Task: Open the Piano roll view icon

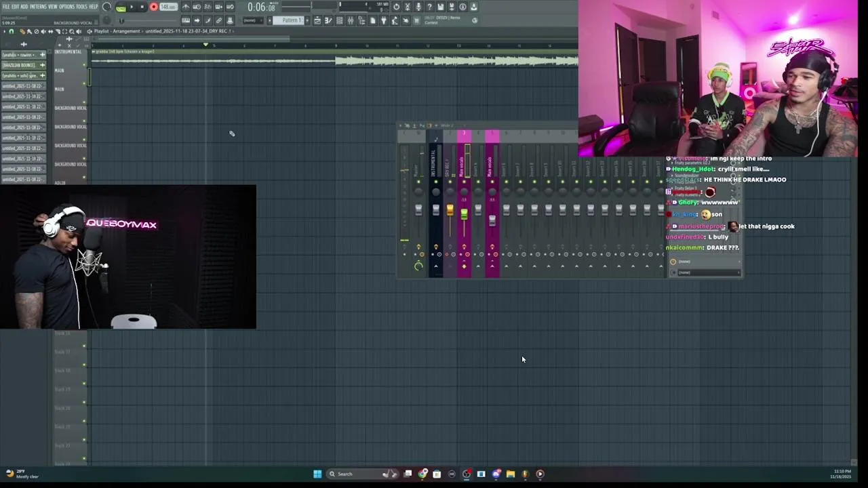Action: click(x=328, y=20)
